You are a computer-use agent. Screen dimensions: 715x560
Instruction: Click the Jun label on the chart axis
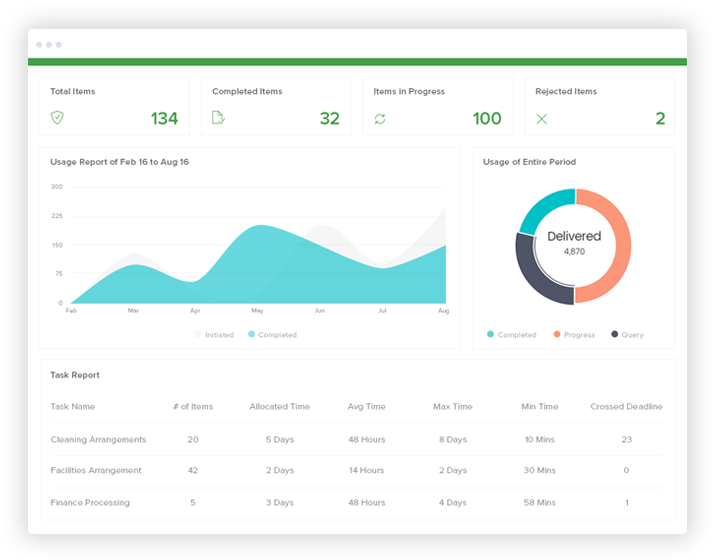point(320,311)
